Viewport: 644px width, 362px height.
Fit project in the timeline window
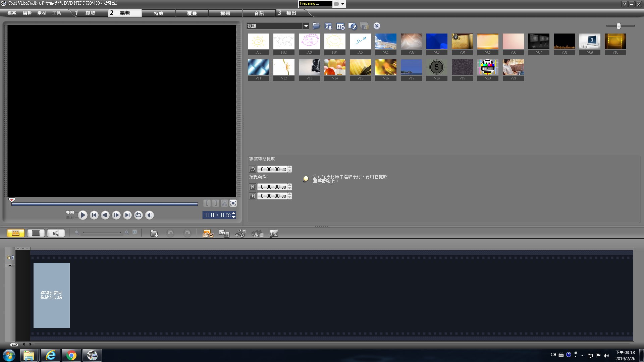click(x=135, y=232)
